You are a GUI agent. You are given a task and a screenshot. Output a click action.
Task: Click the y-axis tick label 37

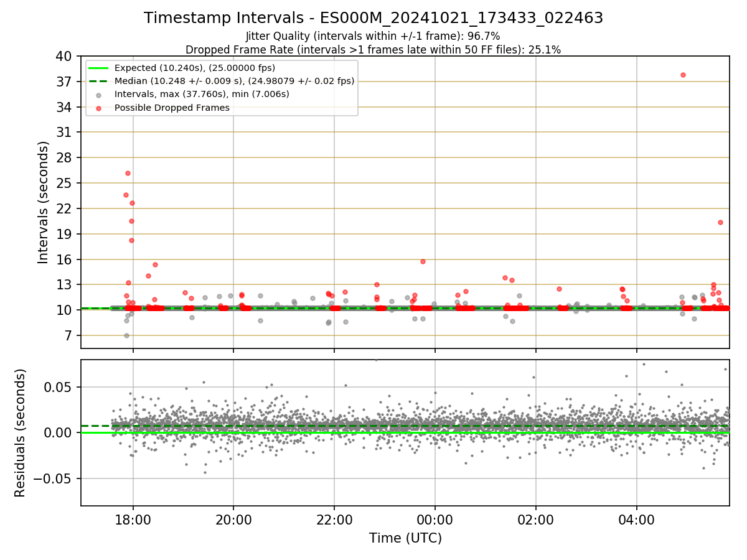[64, 82]
